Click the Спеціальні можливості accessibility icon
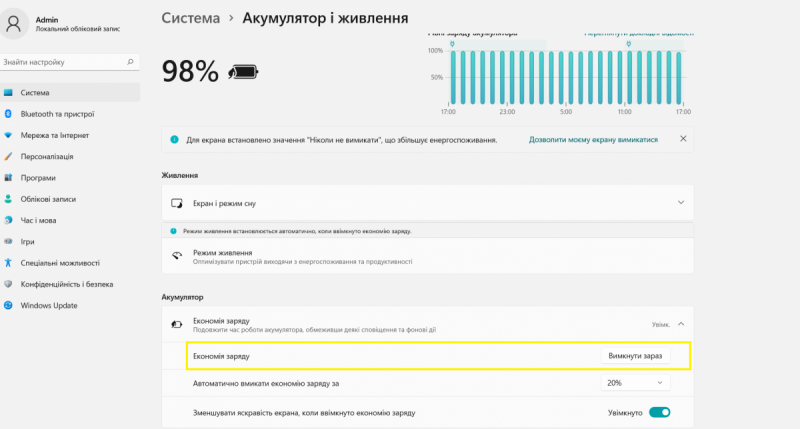The width and height of the screenshot is (800, 429). click(8, 263)
